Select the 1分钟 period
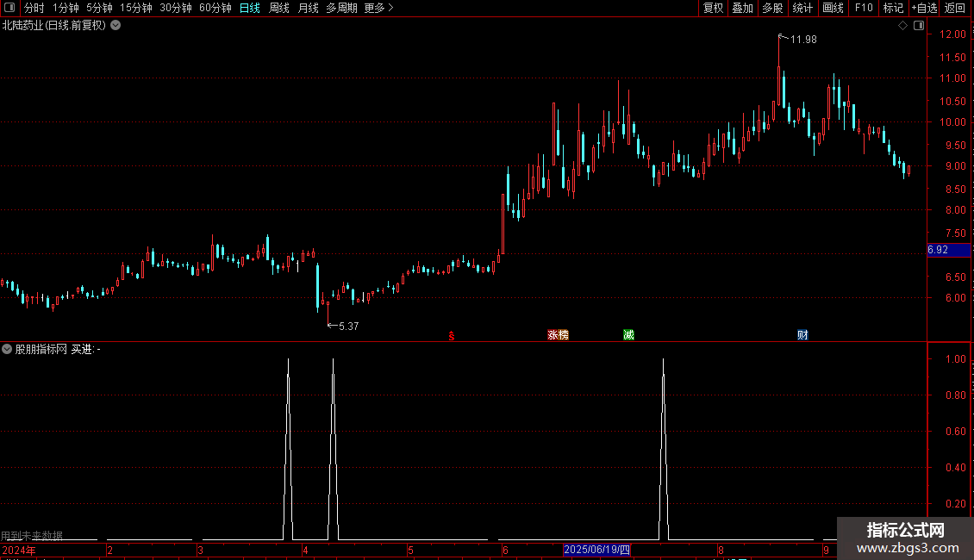 pos(66,8)
